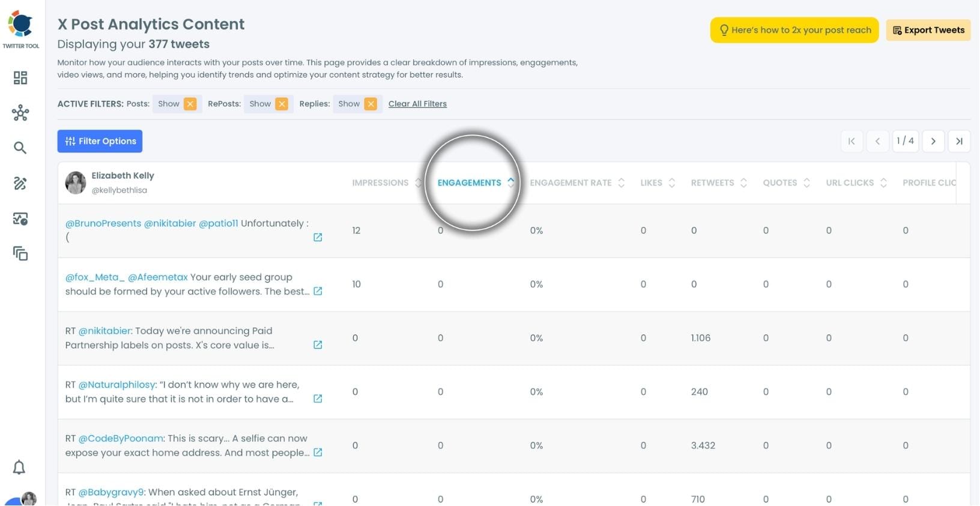The image size is (980, 506).
Task: Open the network nodes icon in sidebar
Action: (x=20, y=113)
